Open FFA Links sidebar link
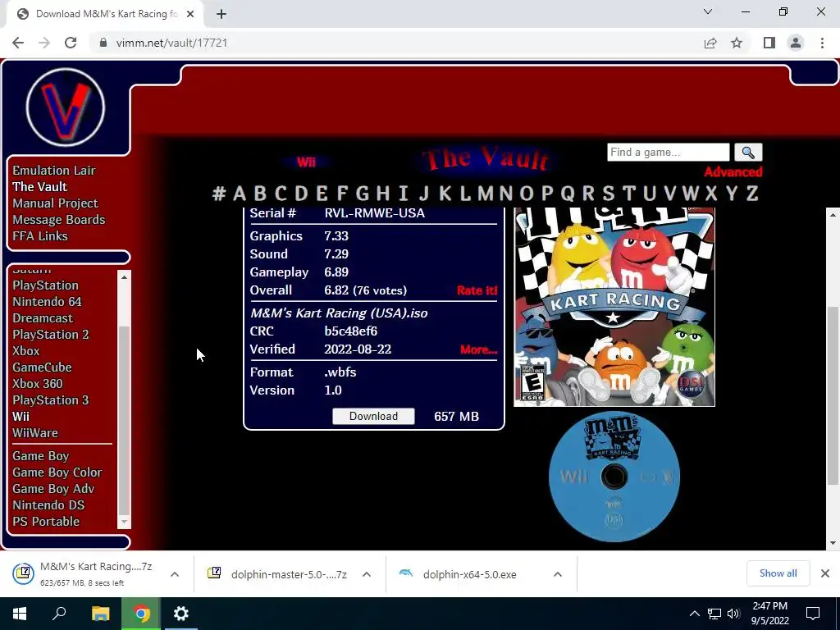This screenshot has height=630, width=840. [40, 236]
